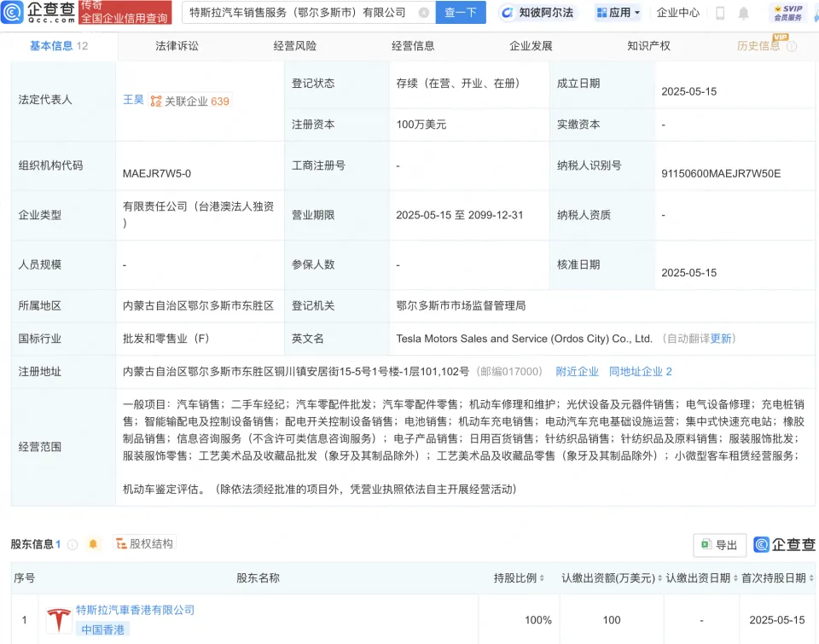Click the info icon beside 历史信息
The width and height of the screenshot is (819, 644).
792,47
